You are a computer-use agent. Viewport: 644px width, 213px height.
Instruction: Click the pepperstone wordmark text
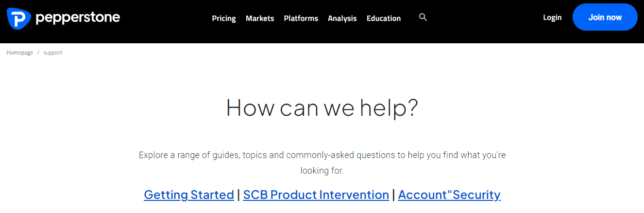pyautogui.click(x=78, y=18)
